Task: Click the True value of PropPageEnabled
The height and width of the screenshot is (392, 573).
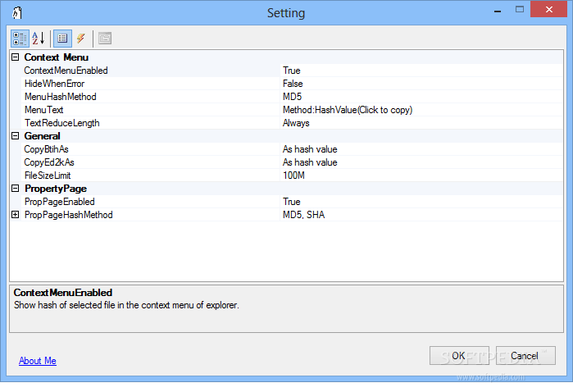Action: pos(421,202)
